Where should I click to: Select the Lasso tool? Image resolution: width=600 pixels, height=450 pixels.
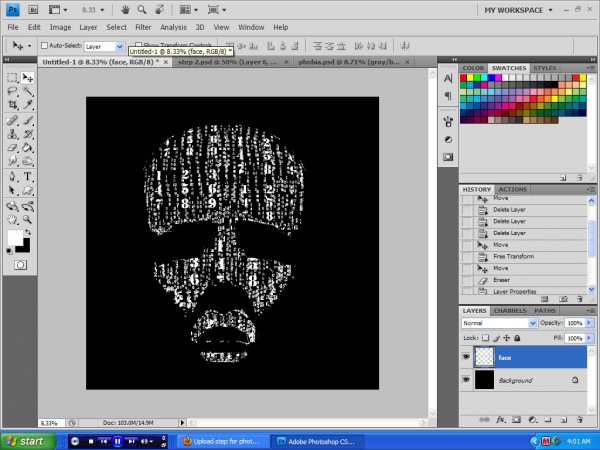[12, 91]
